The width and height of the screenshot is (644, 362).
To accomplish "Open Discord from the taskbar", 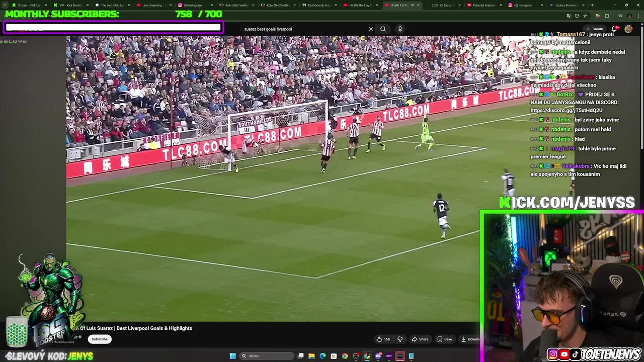I will (x=378, y=356).
